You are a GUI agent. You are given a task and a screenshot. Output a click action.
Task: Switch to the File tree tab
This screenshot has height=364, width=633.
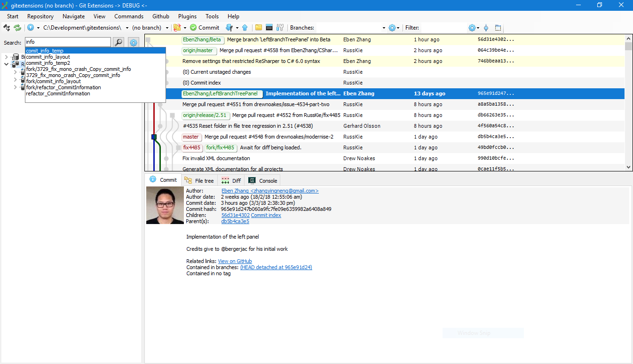199,180
